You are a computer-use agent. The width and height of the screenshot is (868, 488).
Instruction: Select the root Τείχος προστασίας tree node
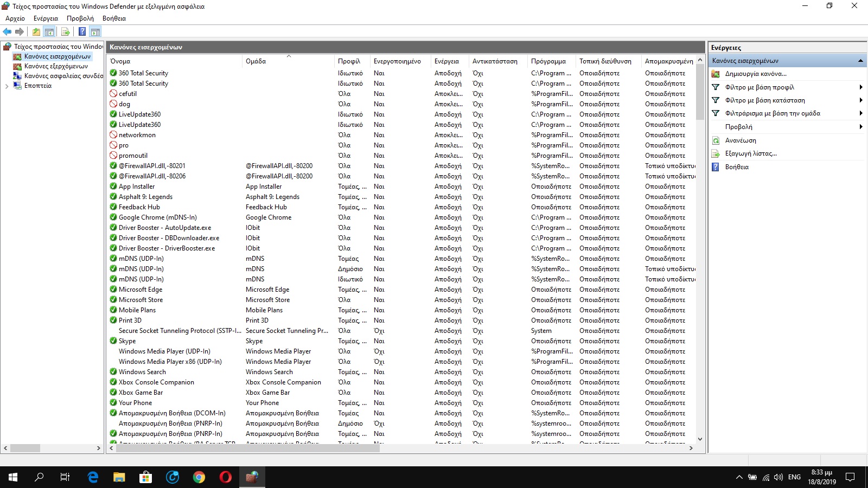pyautogui.click(x=58, y=47)
